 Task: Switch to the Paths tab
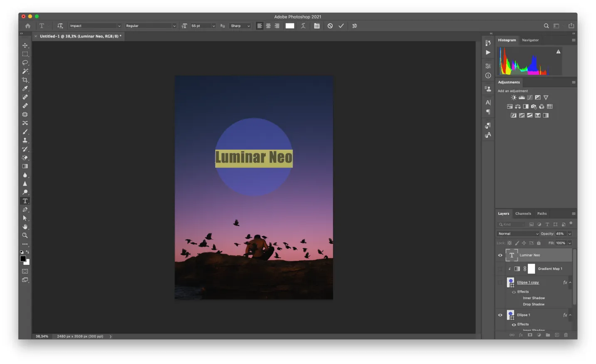tap(542, 214)
